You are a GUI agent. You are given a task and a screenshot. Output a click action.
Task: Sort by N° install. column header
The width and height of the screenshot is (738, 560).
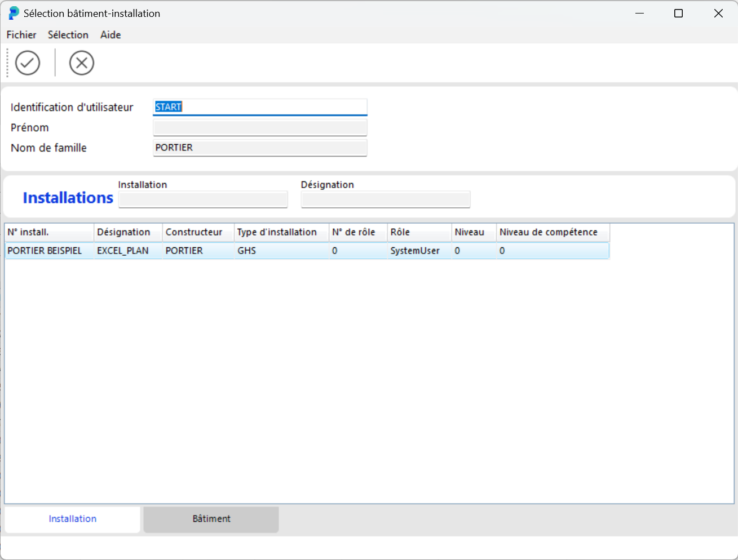pos(49,232)
